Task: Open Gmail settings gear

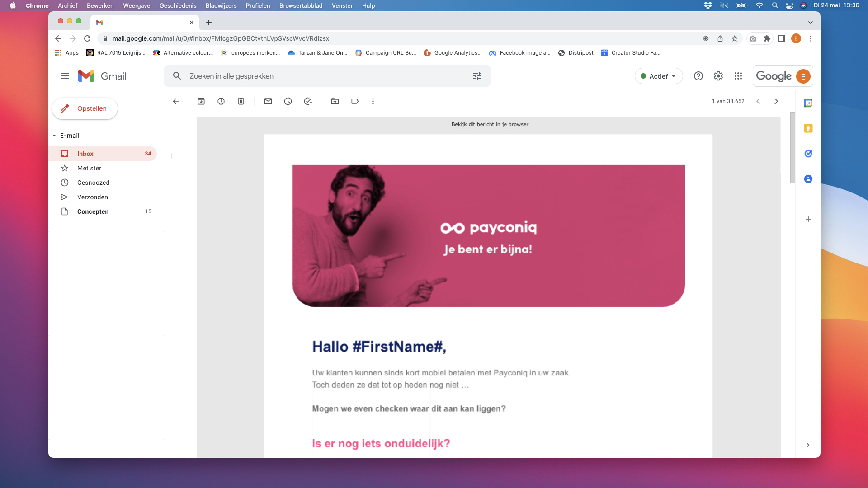Action: pyautogui.click(x=718, y=76)
